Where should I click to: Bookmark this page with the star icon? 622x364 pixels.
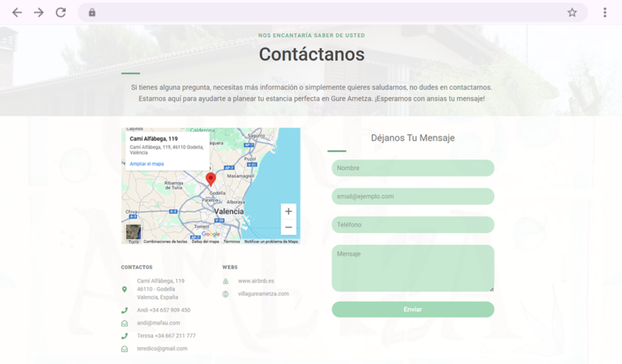(572, 13)
